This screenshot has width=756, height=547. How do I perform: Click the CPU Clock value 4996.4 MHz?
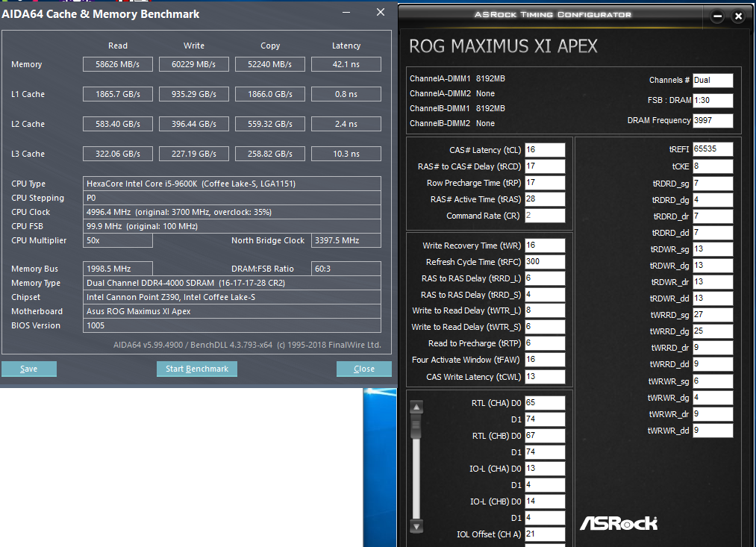pyautogui.click(x=232, y=212)
